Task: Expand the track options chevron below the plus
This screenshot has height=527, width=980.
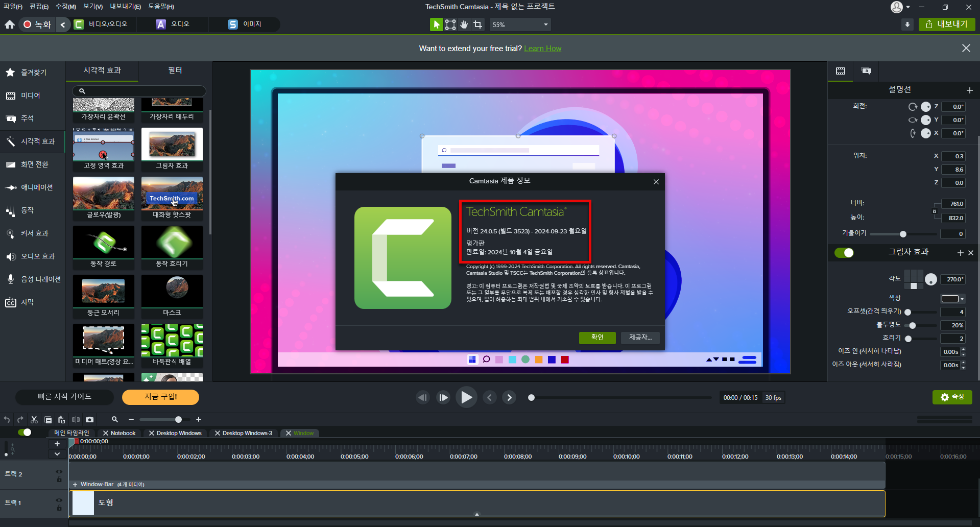Action: click(x=57, y=454)
